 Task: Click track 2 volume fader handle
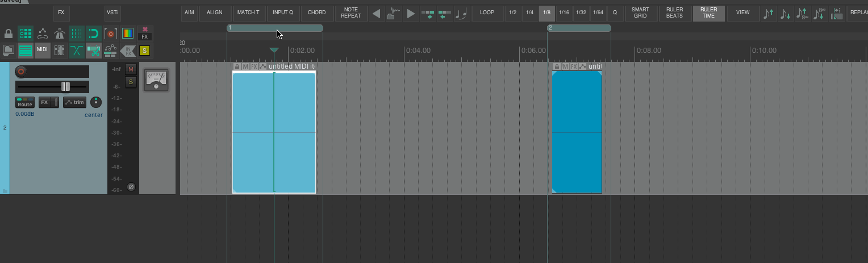tap(65, 86)
